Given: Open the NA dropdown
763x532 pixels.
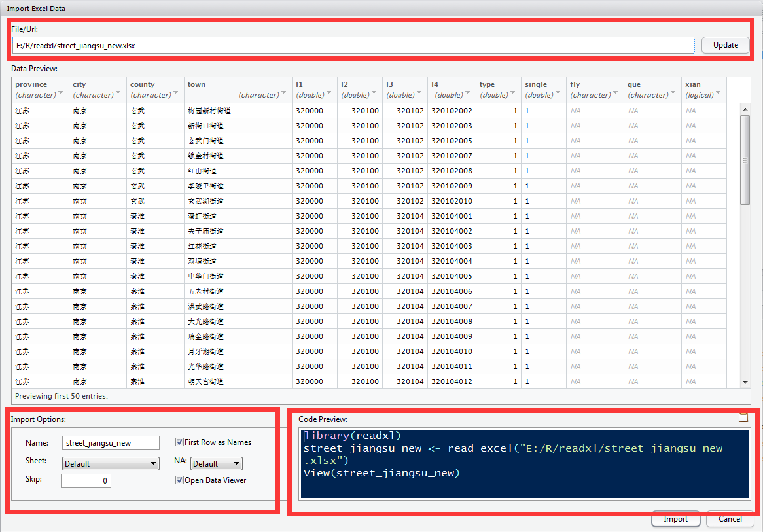Looking at the screenshot, I should 217,464.
